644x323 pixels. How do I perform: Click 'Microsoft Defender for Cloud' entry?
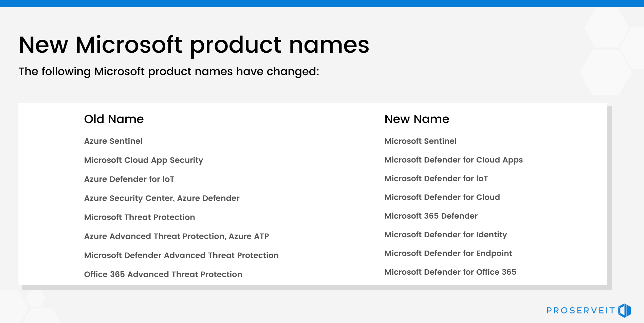tap(442, 197)
